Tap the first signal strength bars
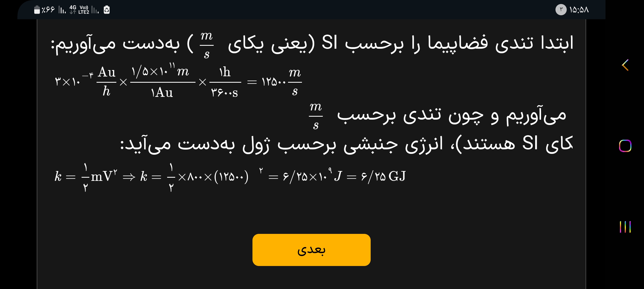The image size is (644, 289). pos(62,10)
